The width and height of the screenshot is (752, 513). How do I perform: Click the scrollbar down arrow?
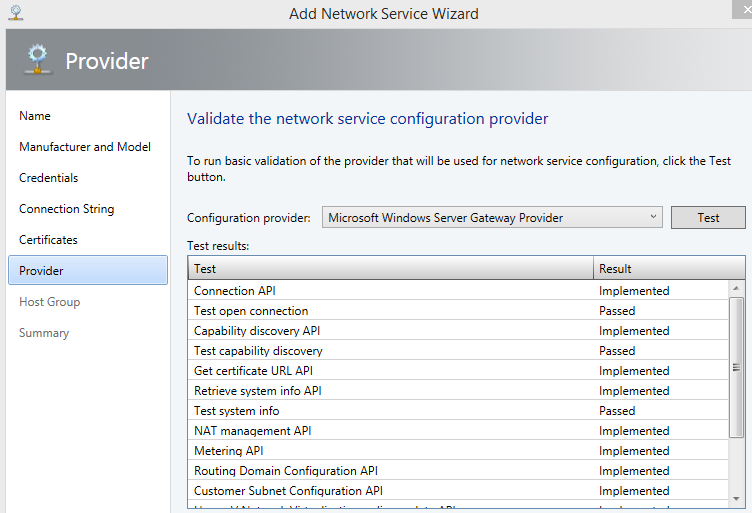pyautogui.click(x=738, y=497)
